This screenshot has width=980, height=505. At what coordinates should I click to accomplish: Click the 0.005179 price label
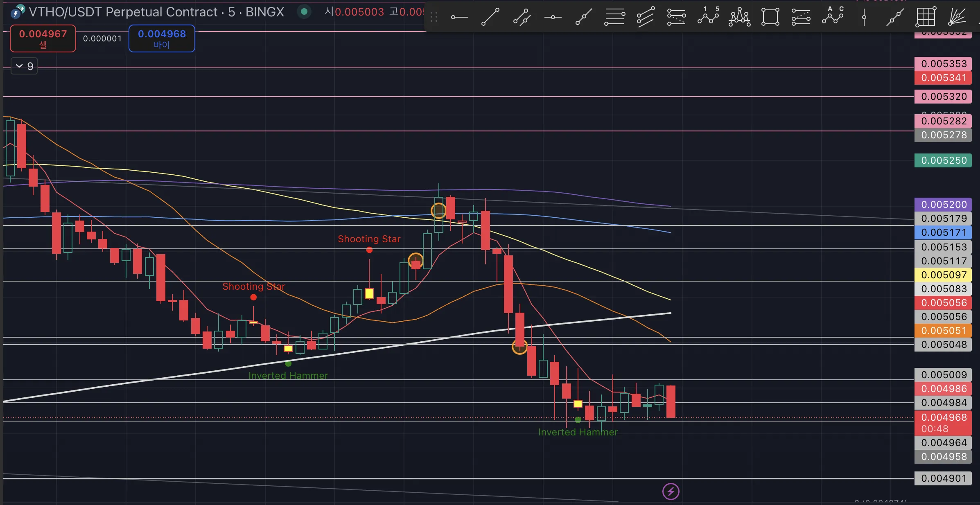click(x=943, y=219)
